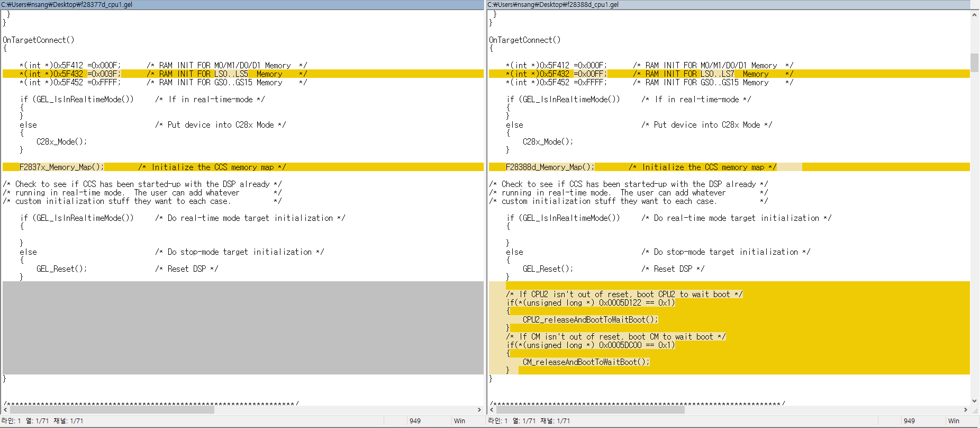Screen dimensions: 980x428
Task: Click the left pane's horizontal scroll-right arrow
Action: click(479, 410)
